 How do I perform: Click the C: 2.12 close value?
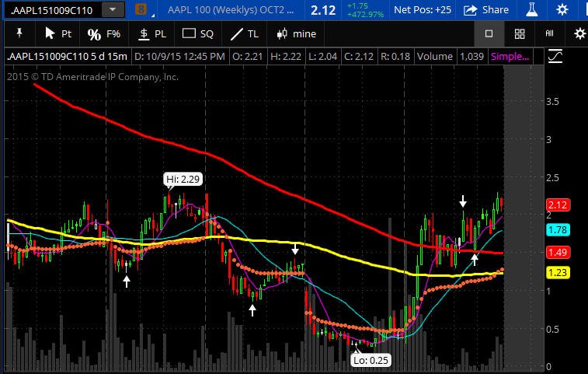359,57
